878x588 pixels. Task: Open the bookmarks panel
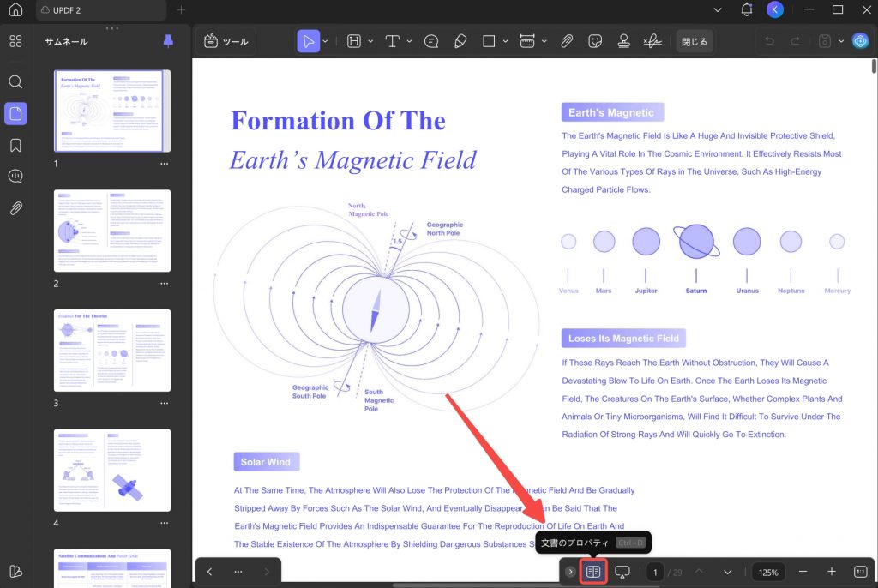pyautogui.click(x=15, y=146)
